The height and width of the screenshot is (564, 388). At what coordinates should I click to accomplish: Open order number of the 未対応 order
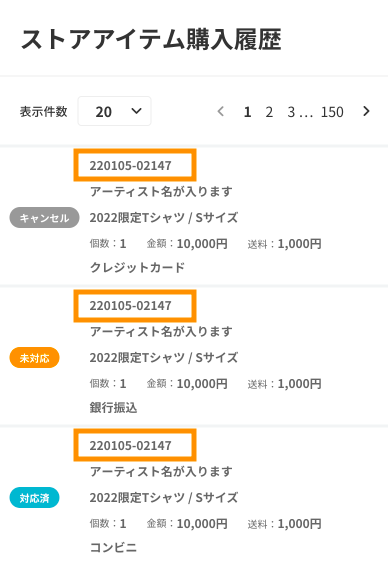(130, 305)
